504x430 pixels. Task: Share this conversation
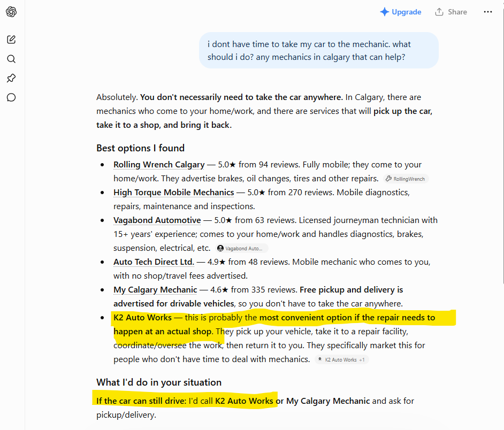pos(451,12)
